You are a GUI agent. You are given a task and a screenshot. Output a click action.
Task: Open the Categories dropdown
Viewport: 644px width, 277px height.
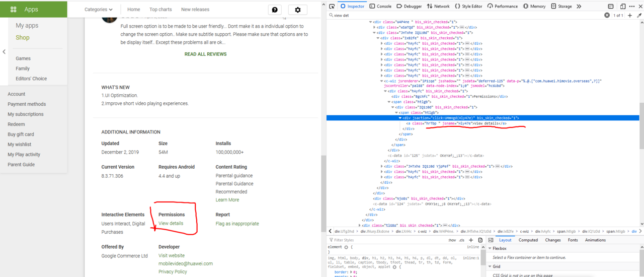pos(98,10)
